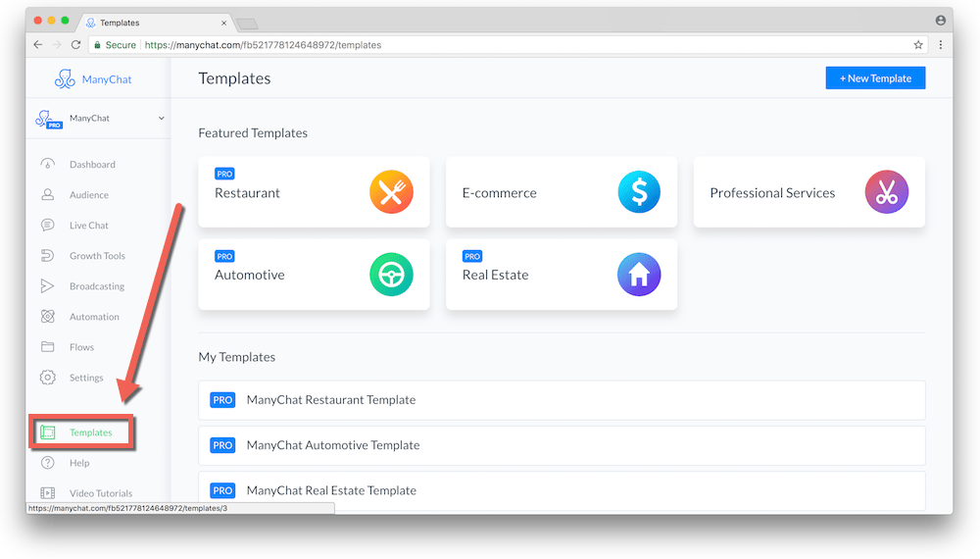Click the Help question-mark icon
This screenshot has height=559, width=980.
click(47, 463)
